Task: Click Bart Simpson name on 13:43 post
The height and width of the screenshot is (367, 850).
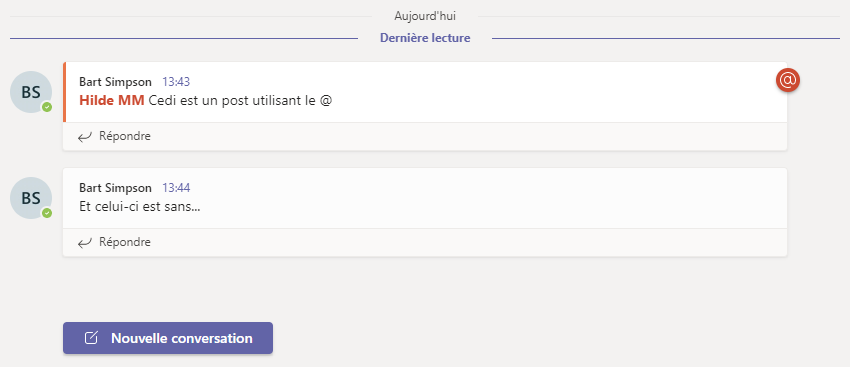Action: point(115,82)
